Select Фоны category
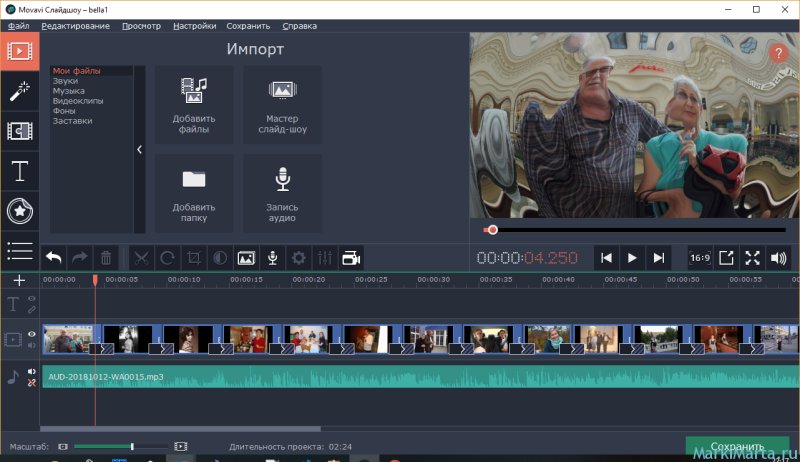800x462 pixels. click(x=64, y=111)
